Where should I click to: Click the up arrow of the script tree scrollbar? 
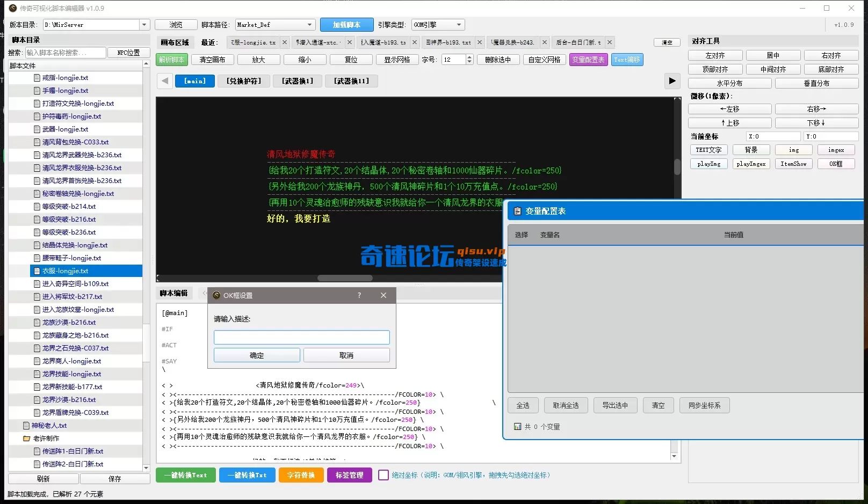point(146,64)
